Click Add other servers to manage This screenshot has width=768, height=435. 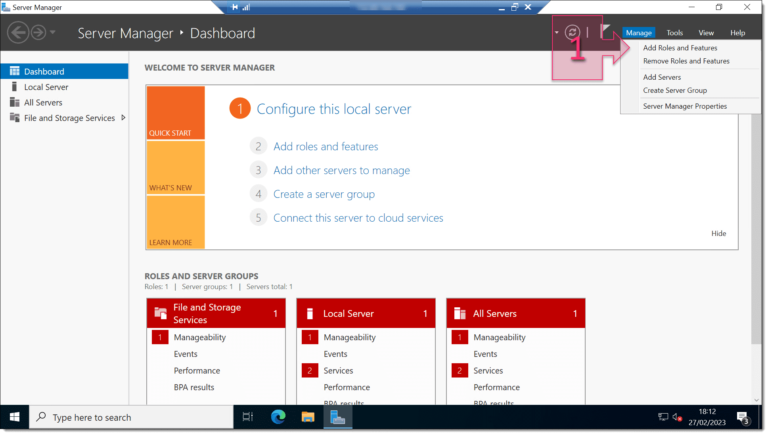coord(341,170)
